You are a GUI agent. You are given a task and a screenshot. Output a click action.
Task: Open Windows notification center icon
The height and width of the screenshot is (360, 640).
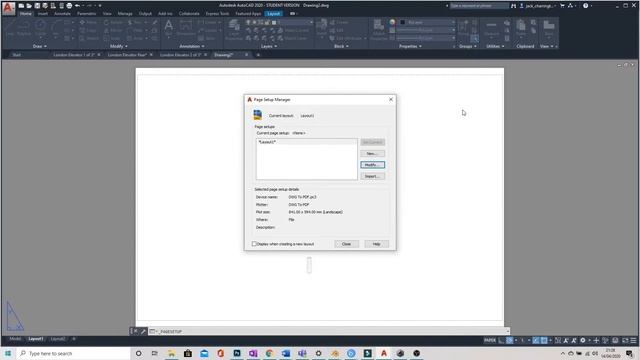[x=629, y=353]
